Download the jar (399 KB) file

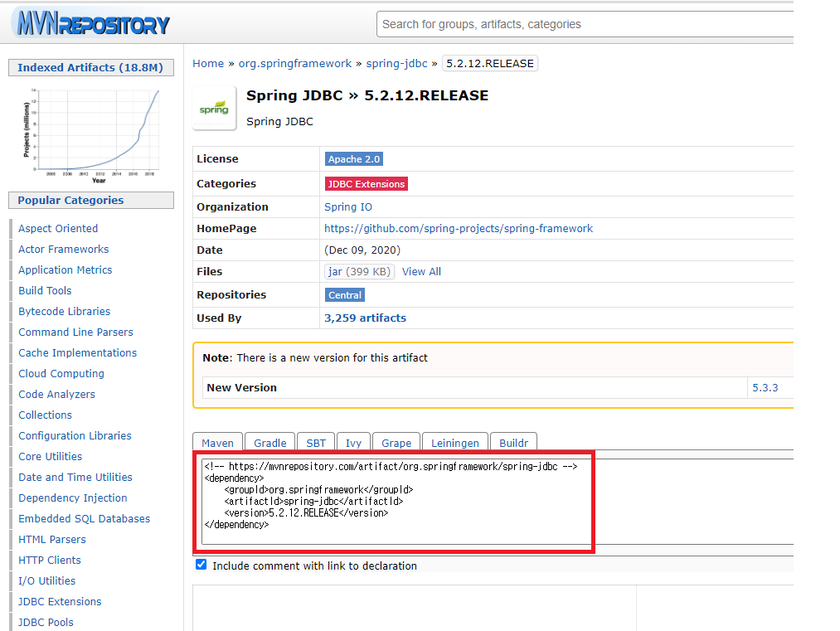(x=359, y=272)
